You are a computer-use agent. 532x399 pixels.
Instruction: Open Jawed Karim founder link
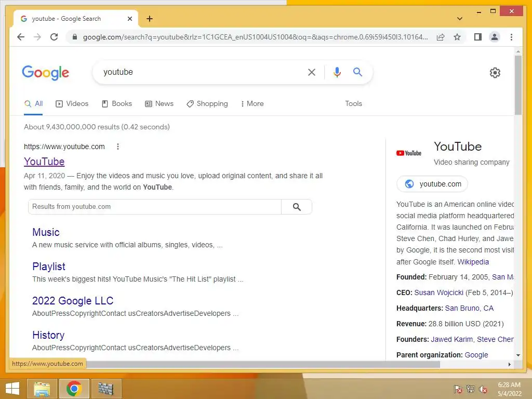tap(451, 340)
